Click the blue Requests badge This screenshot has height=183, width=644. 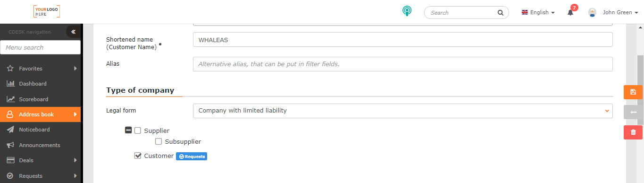192,156
